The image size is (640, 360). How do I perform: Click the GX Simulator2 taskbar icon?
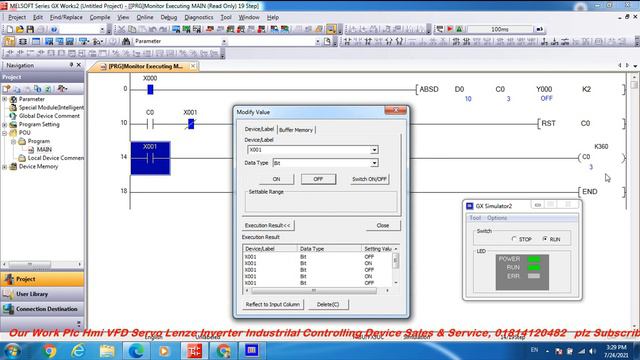252,351
